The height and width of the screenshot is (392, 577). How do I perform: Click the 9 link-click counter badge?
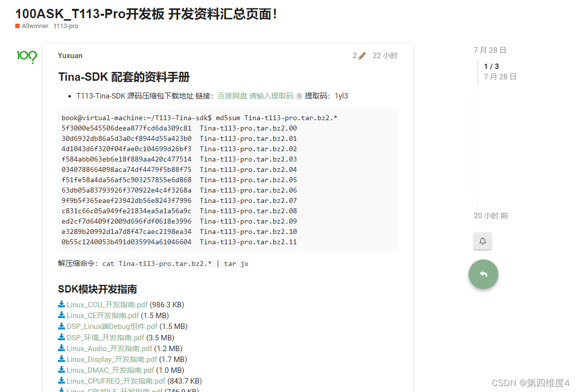(x=299, y=96)
